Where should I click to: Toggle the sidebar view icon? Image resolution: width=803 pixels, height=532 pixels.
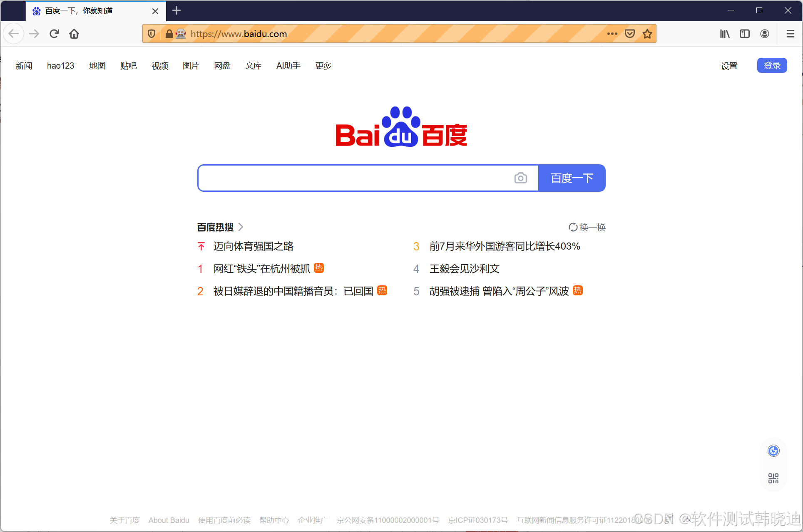click(x=745, y=34)
